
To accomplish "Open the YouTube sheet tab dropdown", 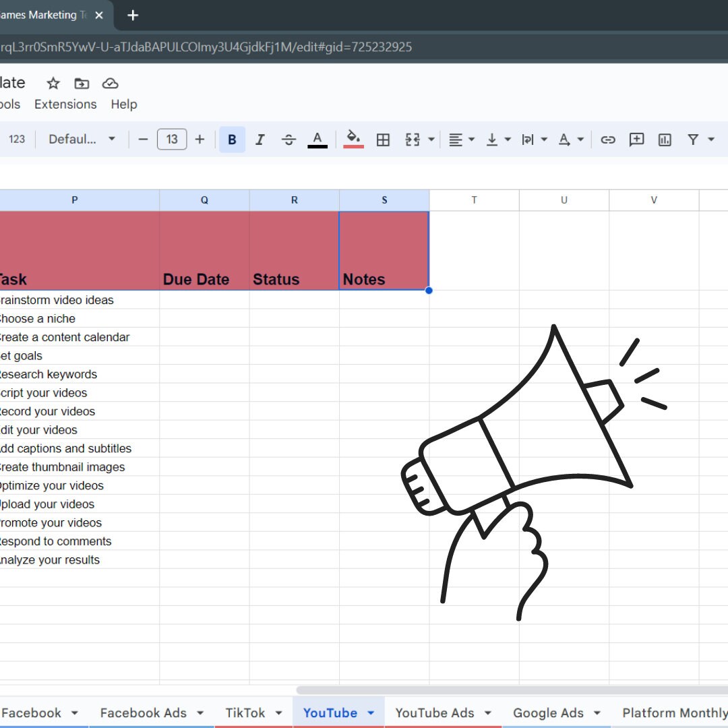I will [x=370, y=712].
